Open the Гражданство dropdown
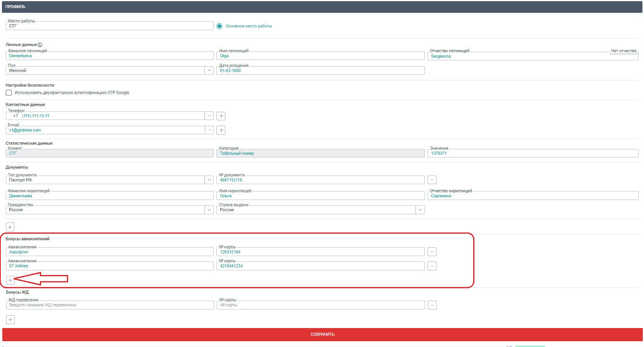This screenshot has width=644, height=347. click(x=209, y=210)
